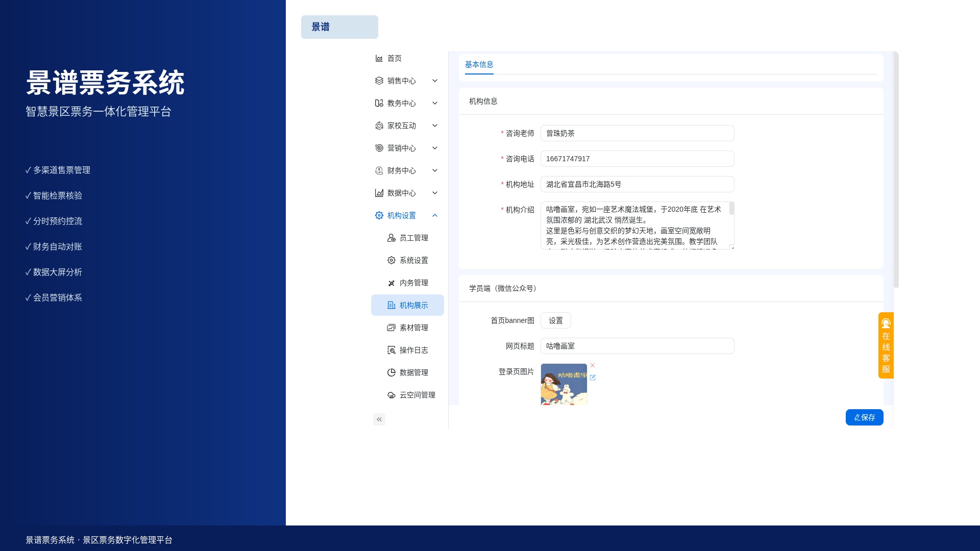Open the 在线客服 floating button
The height and width of the screenshot is (551, 980).
(886, 345)
